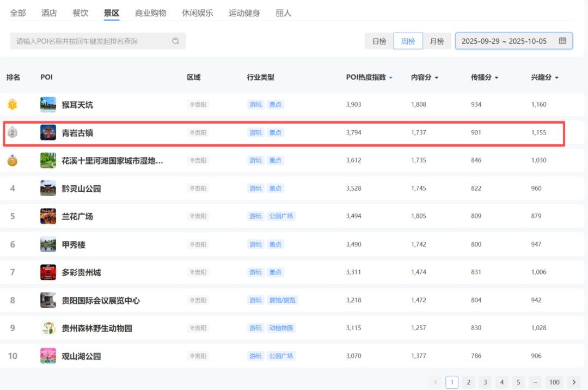Click previous page arrow in pagination
This screenshot has height=390, width=588.
(435, 382)
